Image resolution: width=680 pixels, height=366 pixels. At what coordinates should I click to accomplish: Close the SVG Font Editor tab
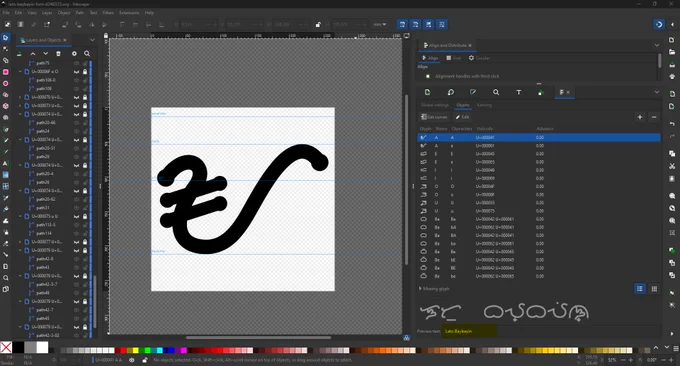[568, 92]
